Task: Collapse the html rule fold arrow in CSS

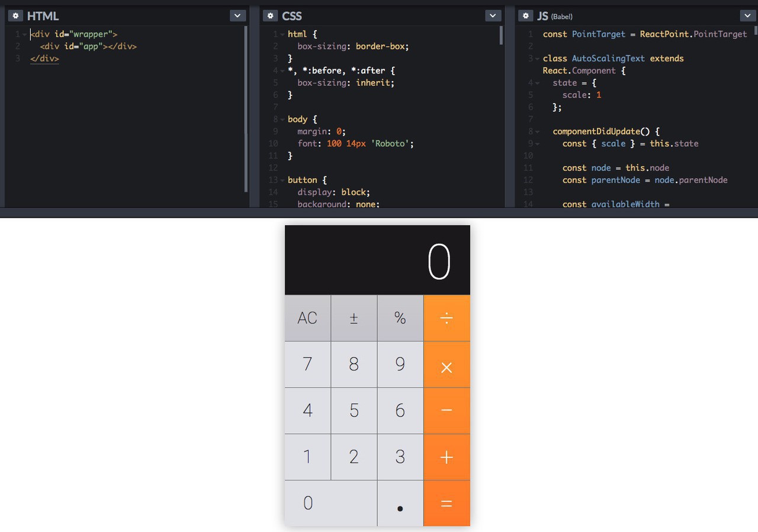Action: (282, 35)
